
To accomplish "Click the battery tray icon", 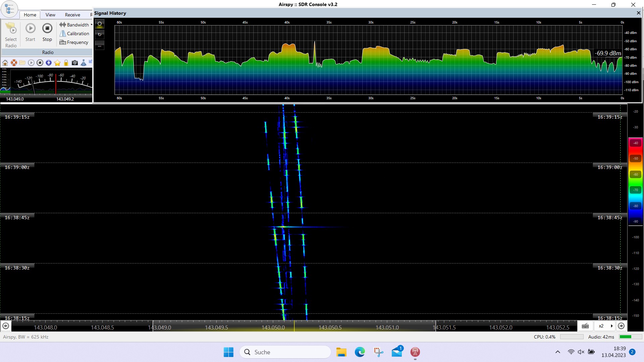I will click(591, 352).
